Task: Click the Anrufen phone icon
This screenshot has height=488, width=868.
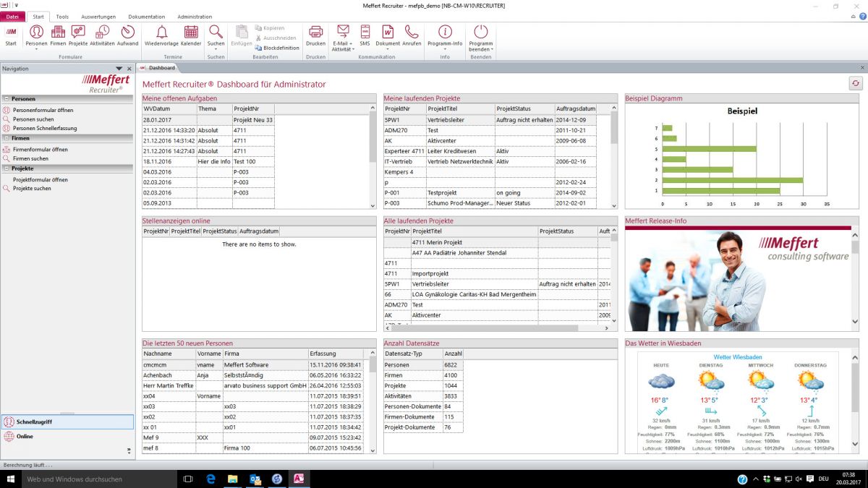Action: coord(412,35)
